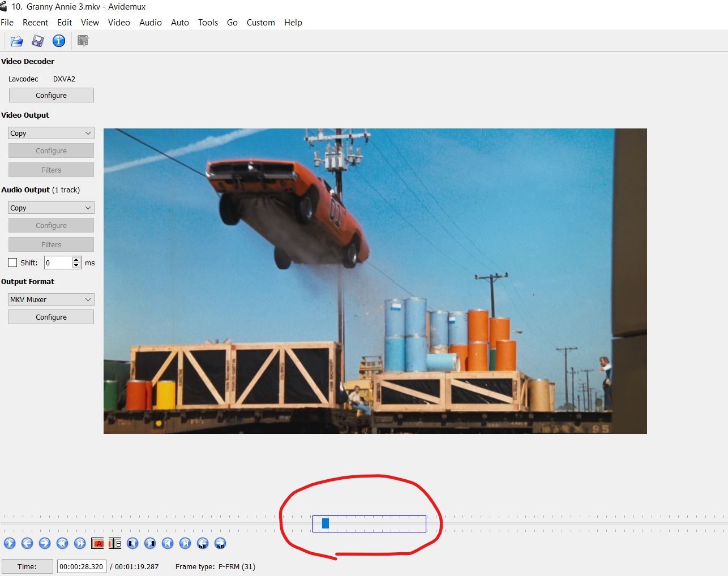Go to the next frame
Image resolution: width=728 pixels, height=576 pixels.
[x=45, y=543]
